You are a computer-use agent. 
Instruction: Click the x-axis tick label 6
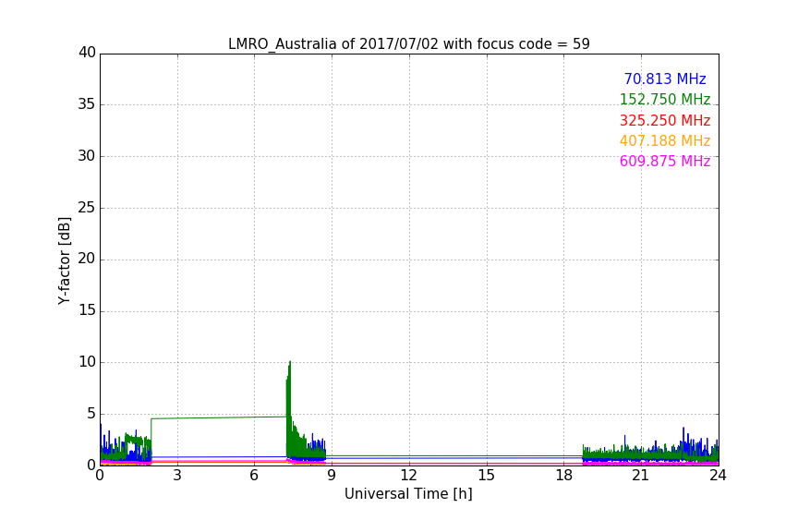[255, 476]
